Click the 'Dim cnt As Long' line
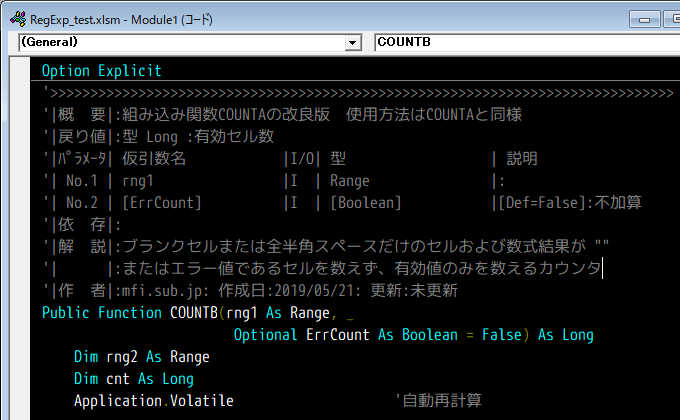 pyautogui.click(x=134, y=379)
